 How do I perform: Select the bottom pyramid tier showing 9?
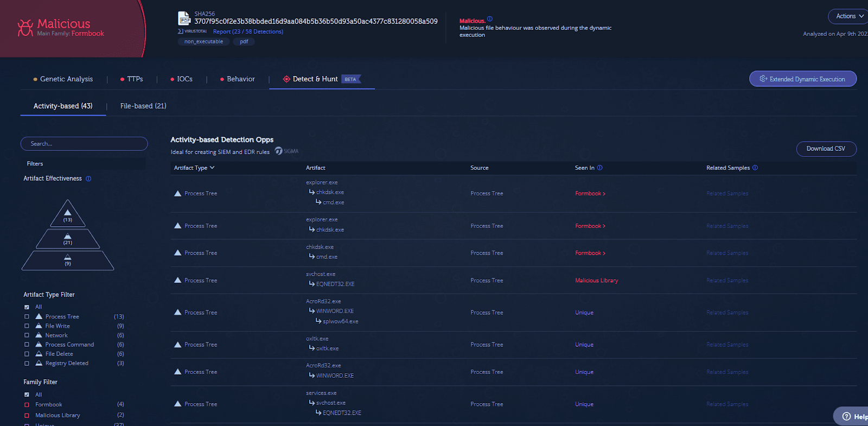pos(68,260)
